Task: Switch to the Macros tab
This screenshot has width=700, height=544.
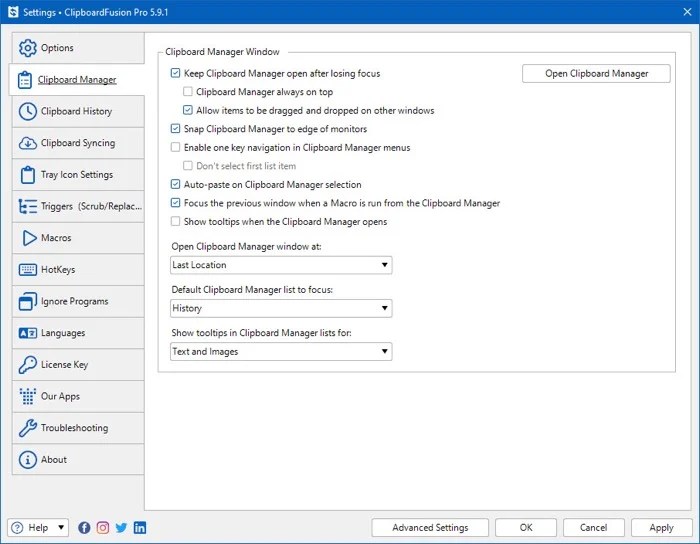Action: coord(78,238)
